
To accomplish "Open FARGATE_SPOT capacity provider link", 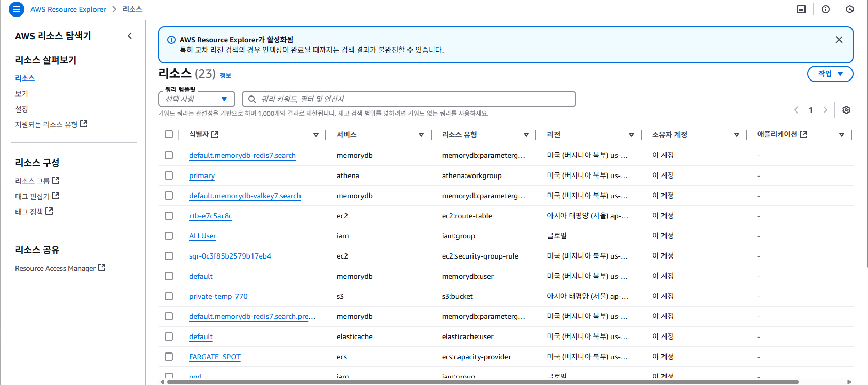I will point(215,357).
